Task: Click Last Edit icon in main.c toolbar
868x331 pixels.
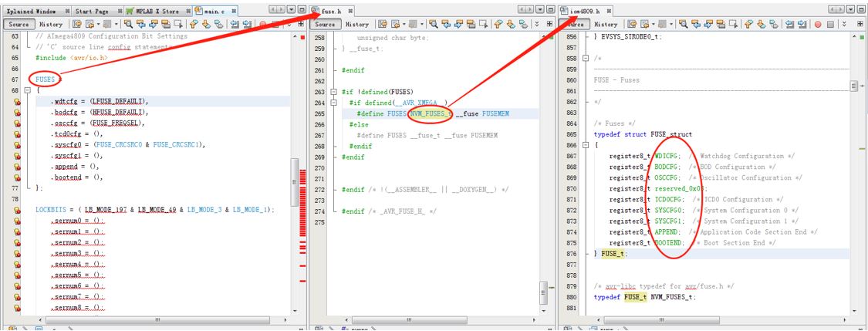Action: coord(77,25)
